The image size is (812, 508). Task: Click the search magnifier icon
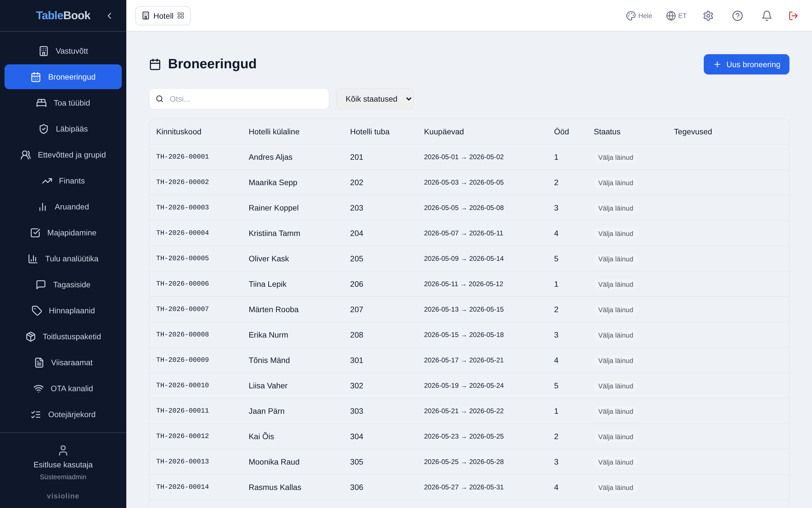[x=160, y=99]
